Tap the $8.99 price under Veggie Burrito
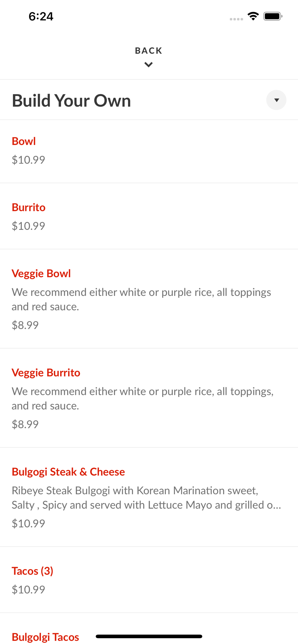The width and height of the screenshot is (298, 644). pos(25,424)
